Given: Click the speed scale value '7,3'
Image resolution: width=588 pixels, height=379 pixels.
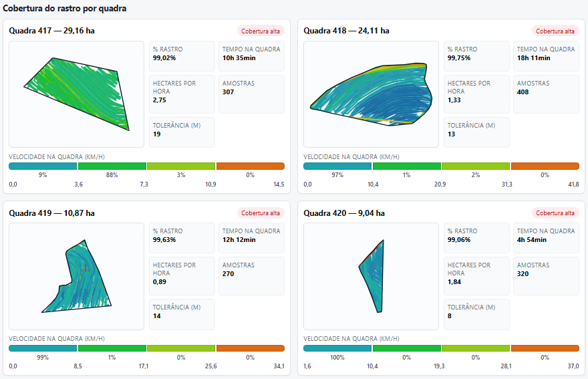Looking at the screenshot, I should (x=144, y=184).
